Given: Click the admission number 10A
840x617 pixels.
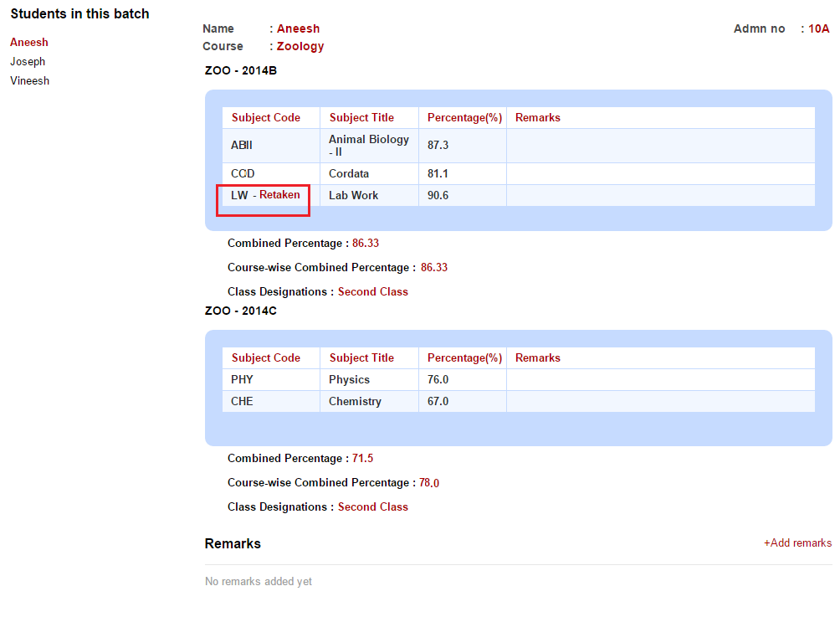Looking at the screenshot, I should 818,28.
